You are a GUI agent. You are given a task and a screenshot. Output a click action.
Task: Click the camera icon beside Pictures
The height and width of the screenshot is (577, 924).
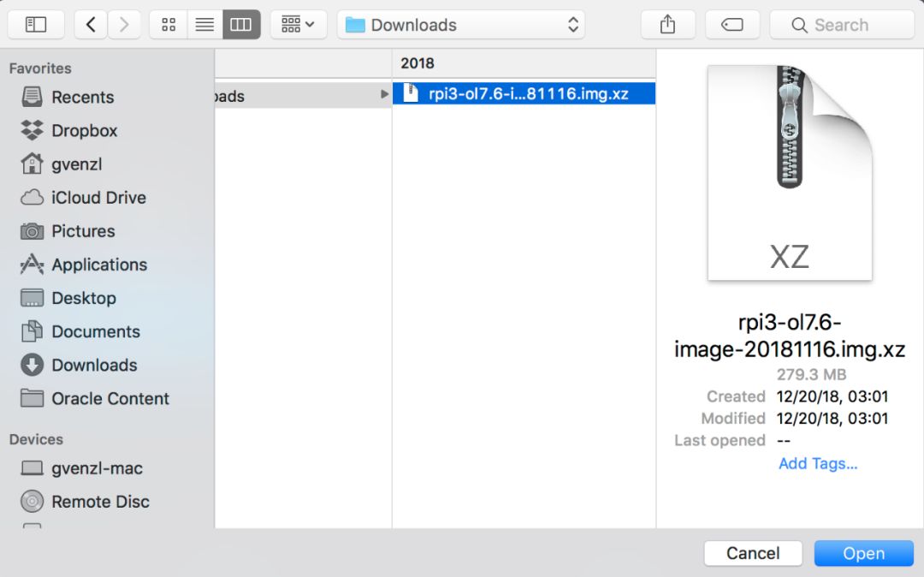click(32, 231)
